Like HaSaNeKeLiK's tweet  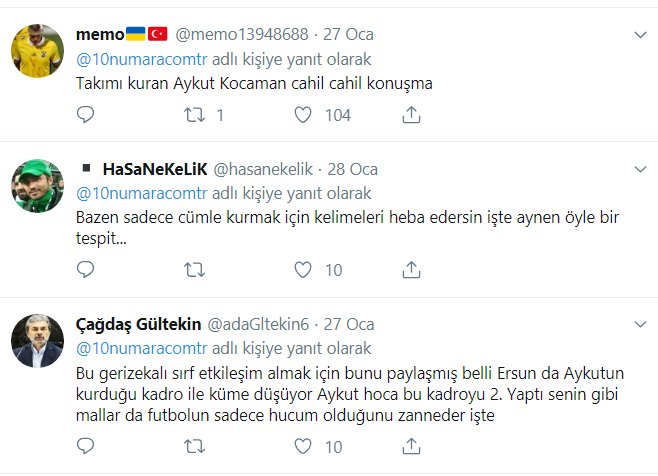click(x=304, y=270)
